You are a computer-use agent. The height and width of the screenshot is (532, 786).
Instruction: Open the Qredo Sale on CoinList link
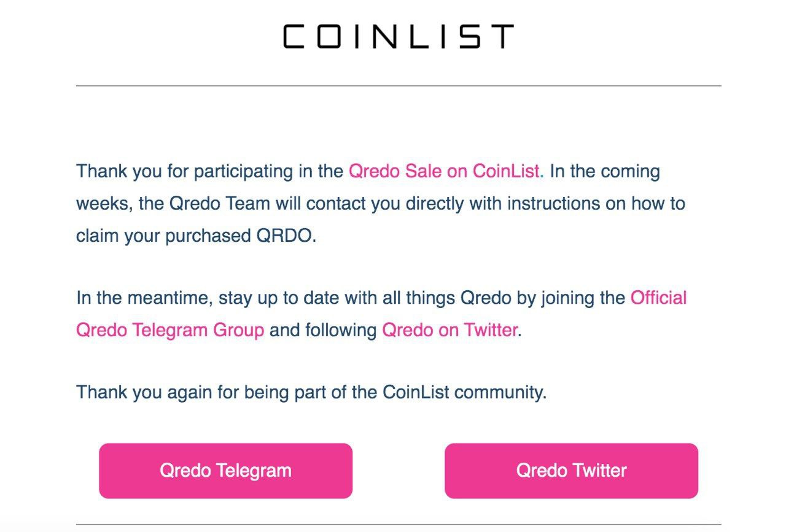pyautogui.click(x=445, y=171)
